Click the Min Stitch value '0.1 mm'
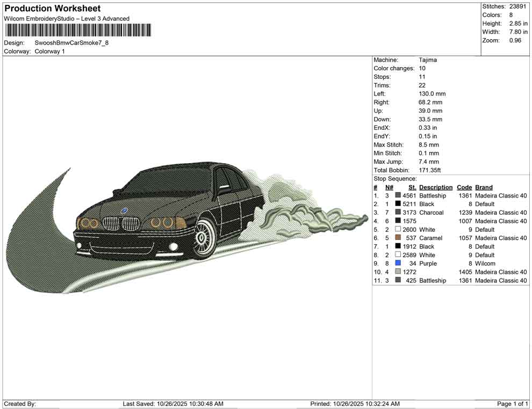 click(429, 153)
